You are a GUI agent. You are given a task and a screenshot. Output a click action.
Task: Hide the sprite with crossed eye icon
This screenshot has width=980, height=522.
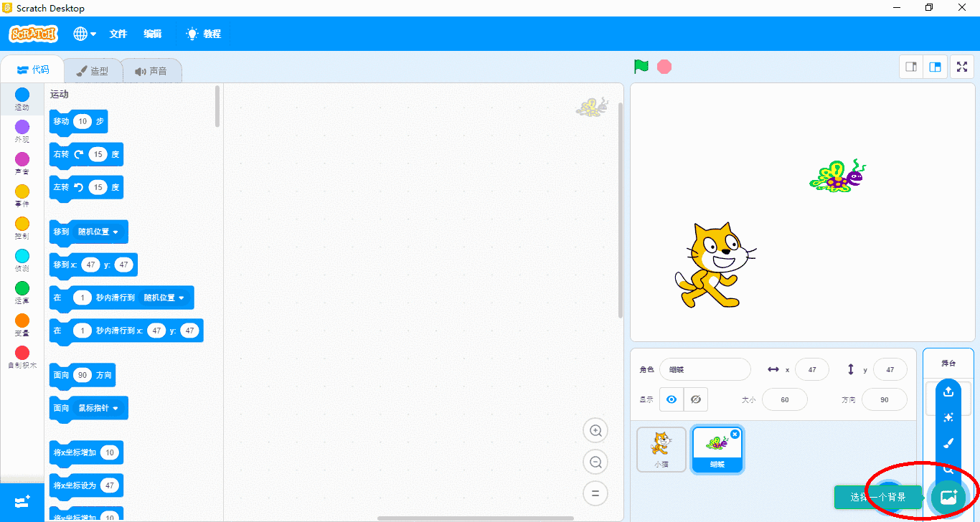[696, 399]
